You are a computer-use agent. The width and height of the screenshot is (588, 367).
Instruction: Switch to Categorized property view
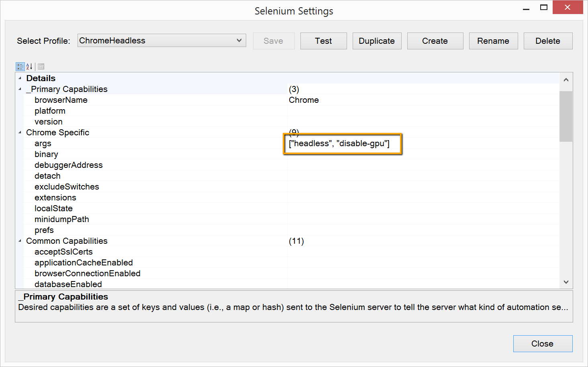(20, 67)
